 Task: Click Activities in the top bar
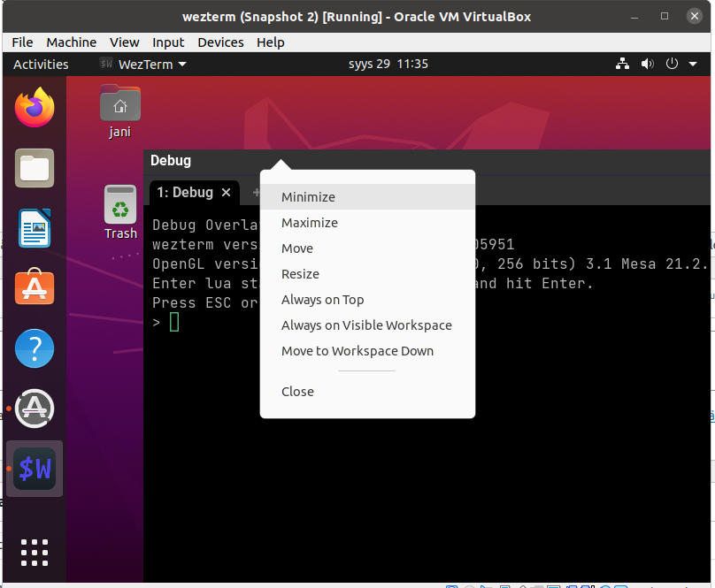[41, 65]
